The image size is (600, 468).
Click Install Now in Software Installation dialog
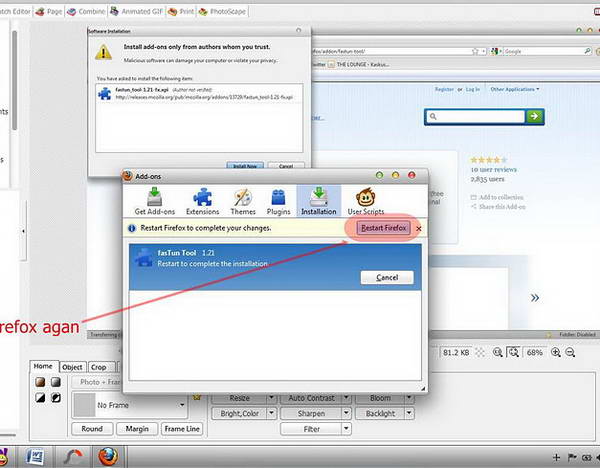pos(245,166)
